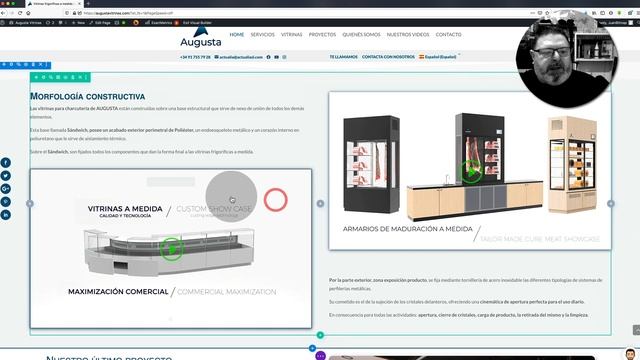Exit Visual Builder from the WordPress admin bar

click(197, 23)
